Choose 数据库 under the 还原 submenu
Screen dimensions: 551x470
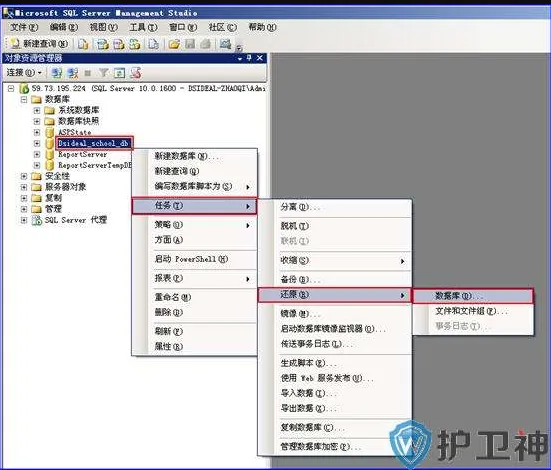coord(473,296)
